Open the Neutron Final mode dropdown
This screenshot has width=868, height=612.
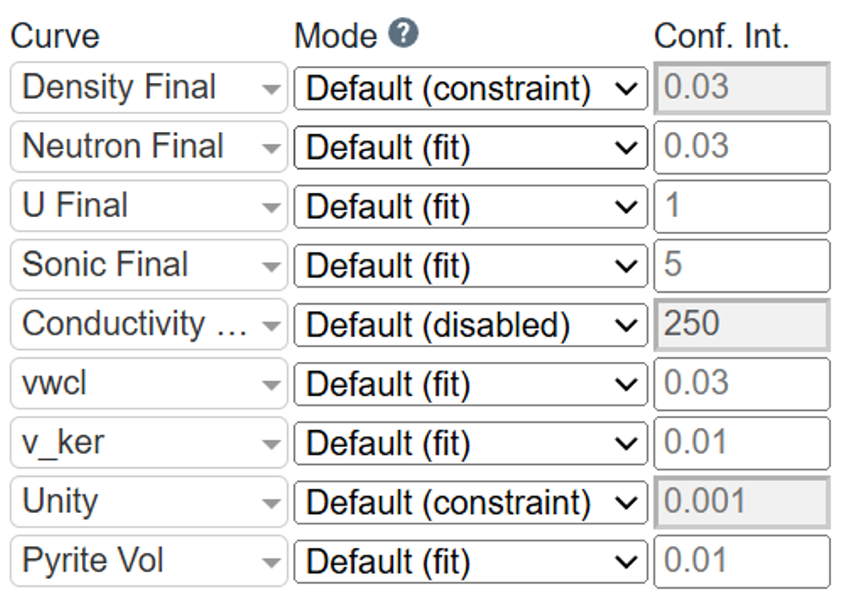tap(469, 146)
